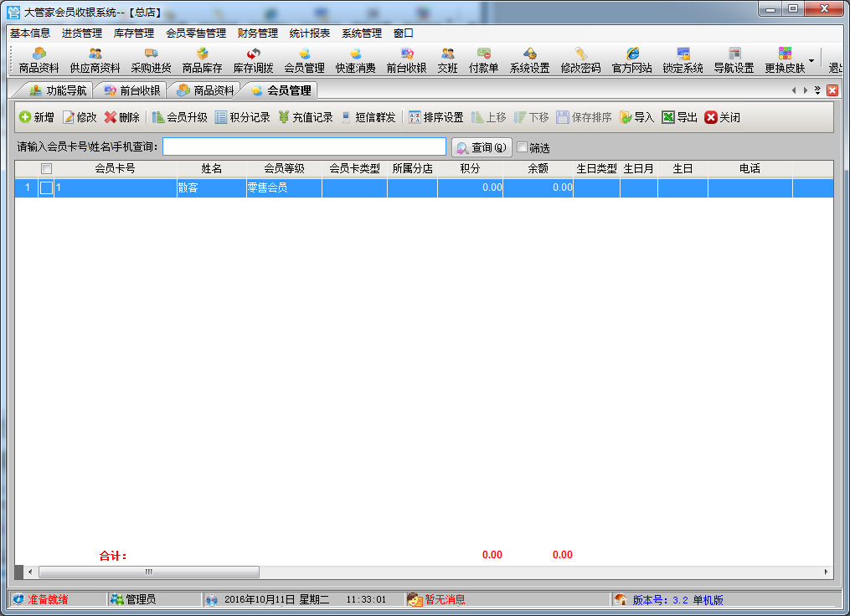Switch to the 商品资料 tab

(x=216, y=89)
